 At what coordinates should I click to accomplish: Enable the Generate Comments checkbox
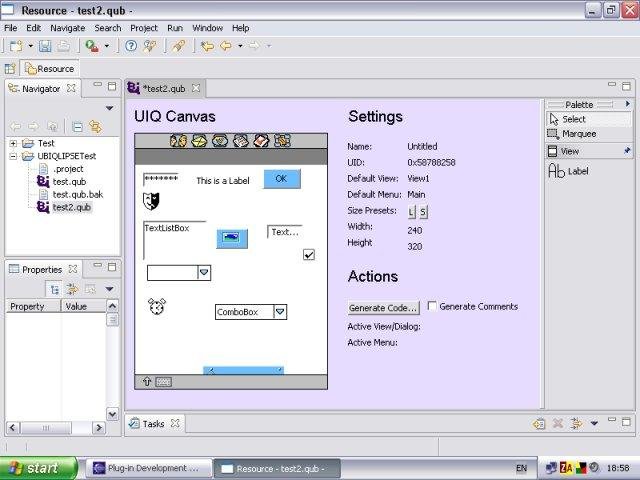pos(432,306)
